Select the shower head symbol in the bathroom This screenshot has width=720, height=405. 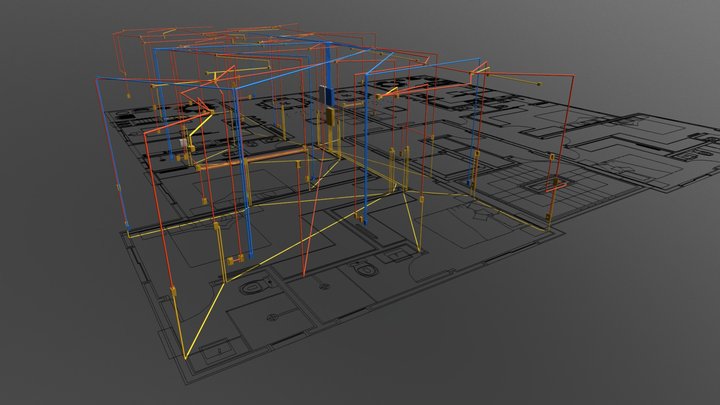click(x=275, y=315)
